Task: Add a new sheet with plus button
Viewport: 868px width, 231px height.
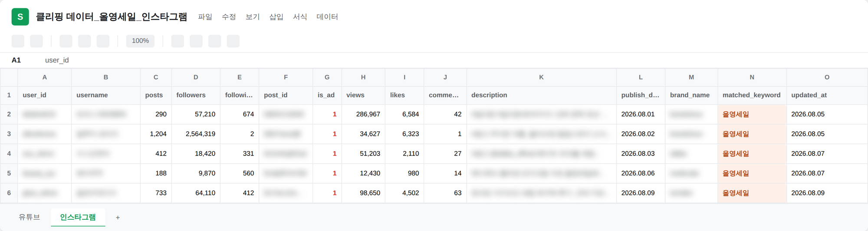Action: (x=118, y=218)
